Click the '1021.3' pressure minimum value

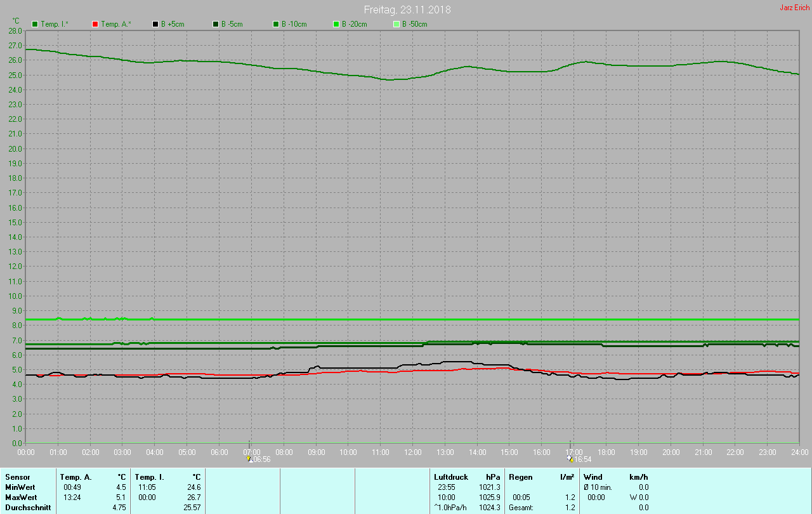click(x=489, y=487)
